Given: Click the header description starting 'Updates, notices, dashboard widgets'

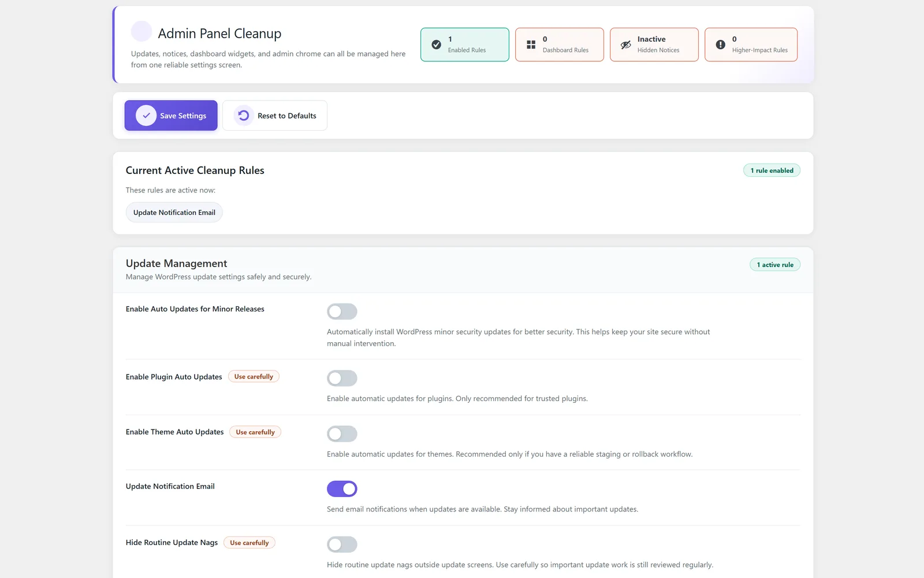Looking at the screenshot, I should point(268,59).
